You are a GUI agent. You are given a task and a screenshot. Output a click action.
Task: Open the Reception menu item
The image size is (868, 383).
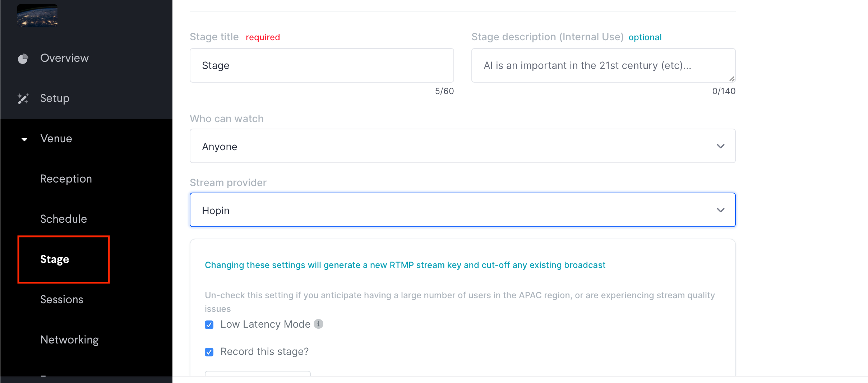pyautogui.click(x=66, y=179)
